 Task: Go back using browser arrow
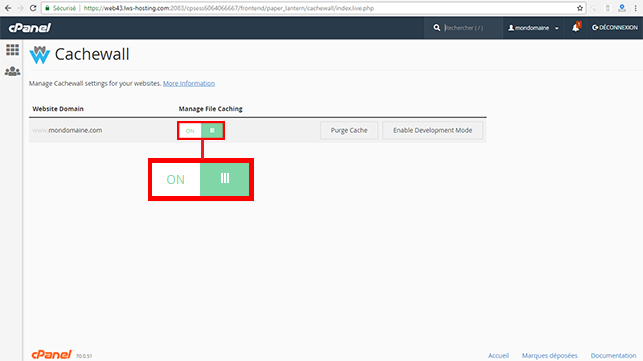click(8, 8)
